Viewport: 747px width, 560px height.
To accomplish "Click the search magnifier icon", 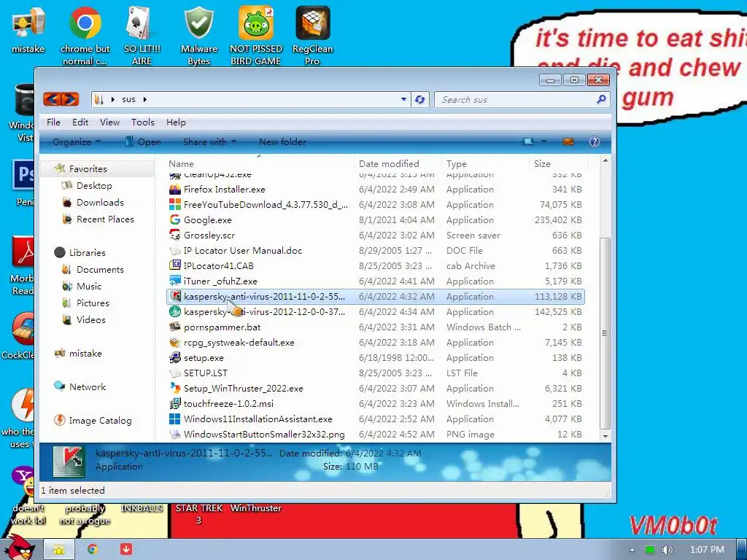I will tap(601, 99).
